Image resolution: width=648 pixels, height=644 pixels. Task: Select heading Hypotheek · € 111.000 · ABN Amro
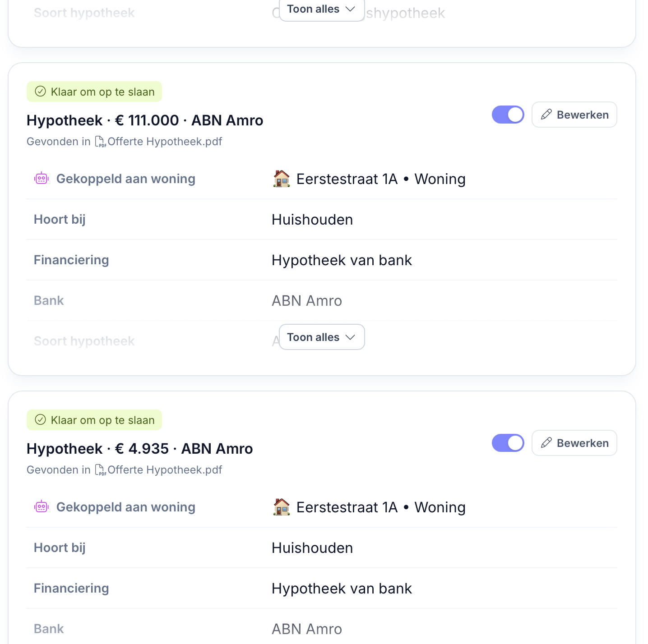point(145,120)
